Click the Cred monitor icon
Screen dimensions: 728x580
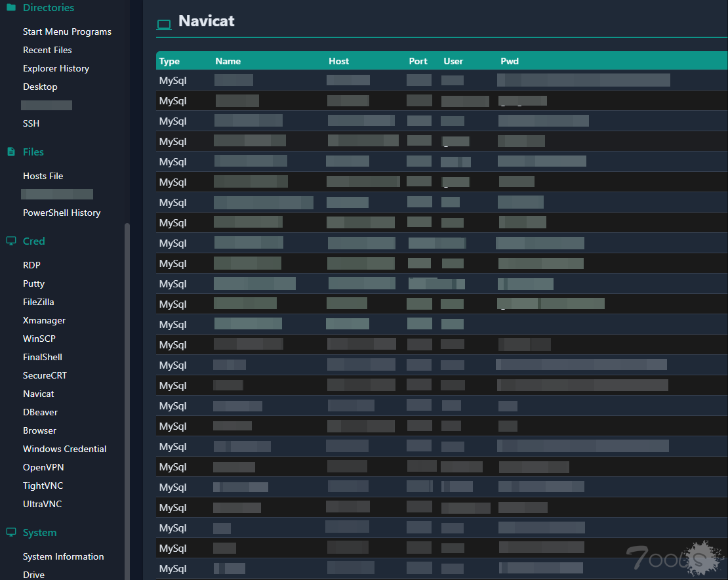(x=11, y=241)
